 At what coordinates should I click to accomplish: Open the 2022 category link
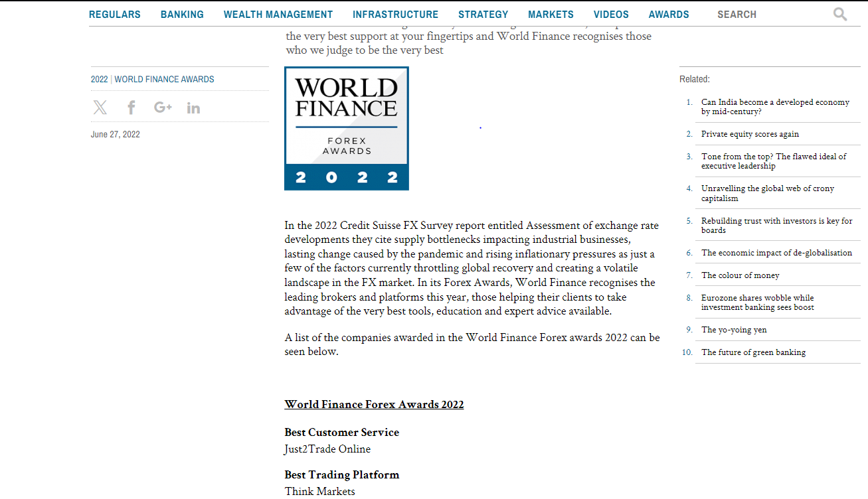click(99, 80)
